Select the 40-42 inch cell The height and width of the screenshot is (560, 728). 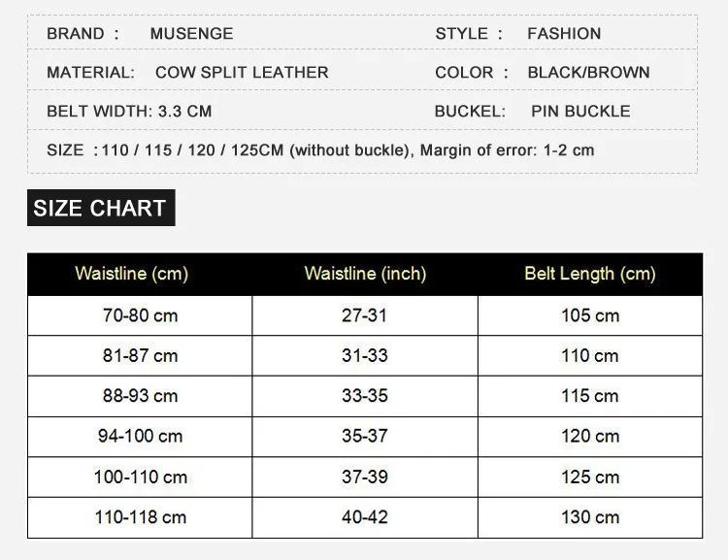(365, 517)
